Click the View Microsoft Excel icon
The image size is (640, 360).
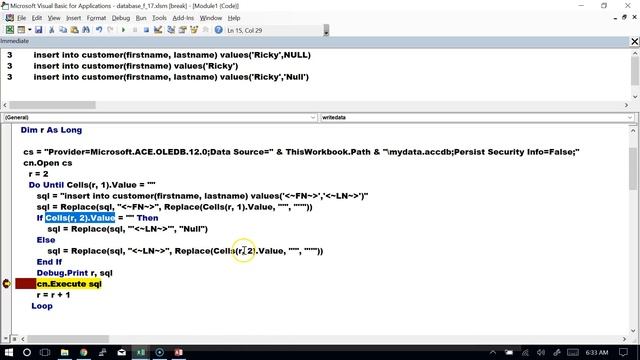[x=10, y=30]
